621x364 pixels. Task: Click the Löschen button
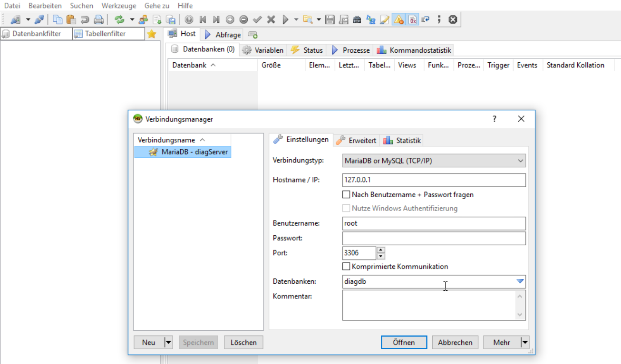coord(243,342)
